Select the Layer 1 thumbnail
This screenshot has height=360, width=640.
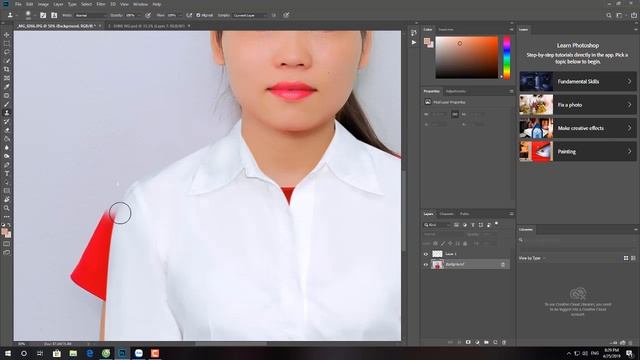point(437,254)
